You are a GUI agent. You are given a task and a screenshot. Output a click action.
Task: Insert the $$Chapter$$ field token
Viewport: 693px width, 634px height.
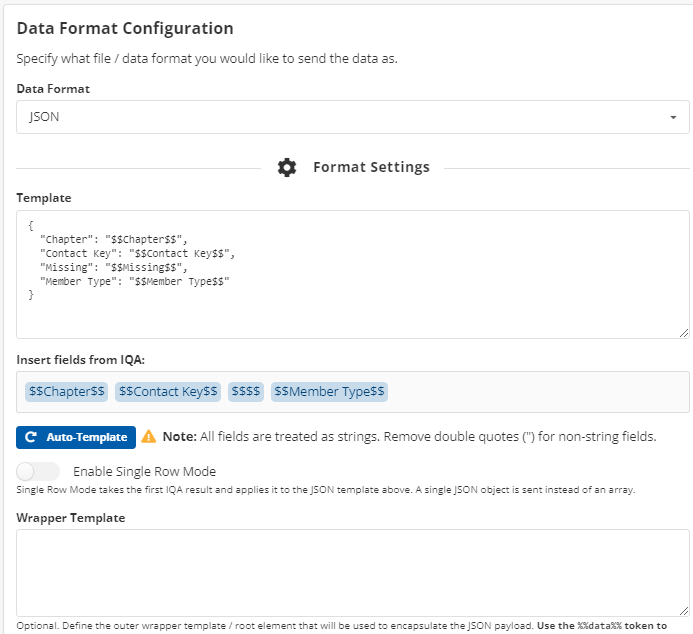(67, 392)
